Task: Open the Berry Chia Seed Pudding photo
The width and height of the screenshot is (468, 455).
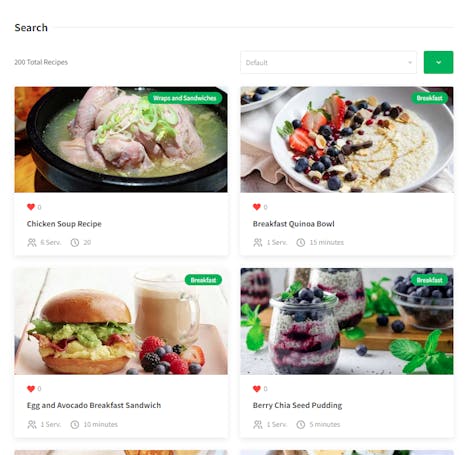Action: tap(347, 321)
